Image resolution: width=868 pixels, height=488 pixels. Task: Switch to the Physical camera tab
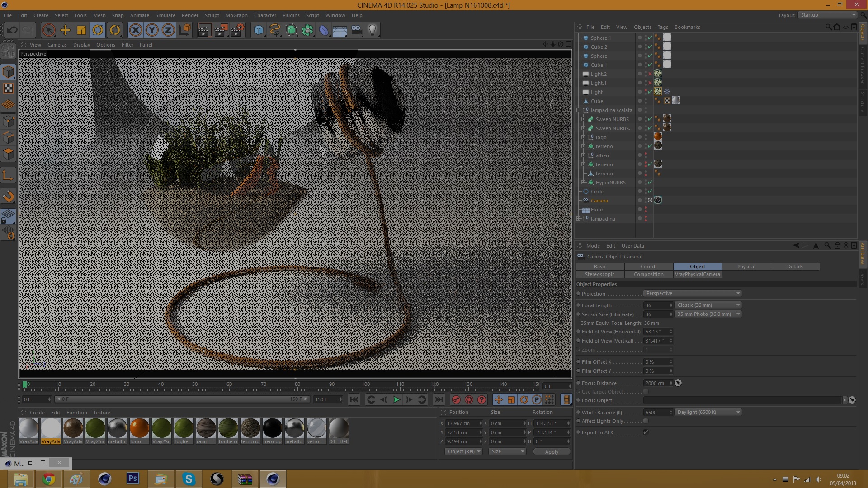click(x=746, y=267)
